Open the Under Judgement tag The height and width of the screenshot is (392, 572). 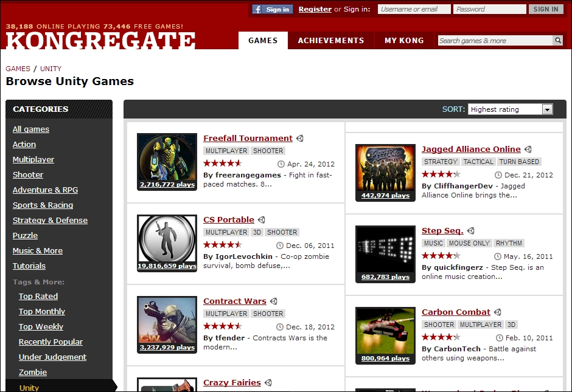click(x=52, y=357)
